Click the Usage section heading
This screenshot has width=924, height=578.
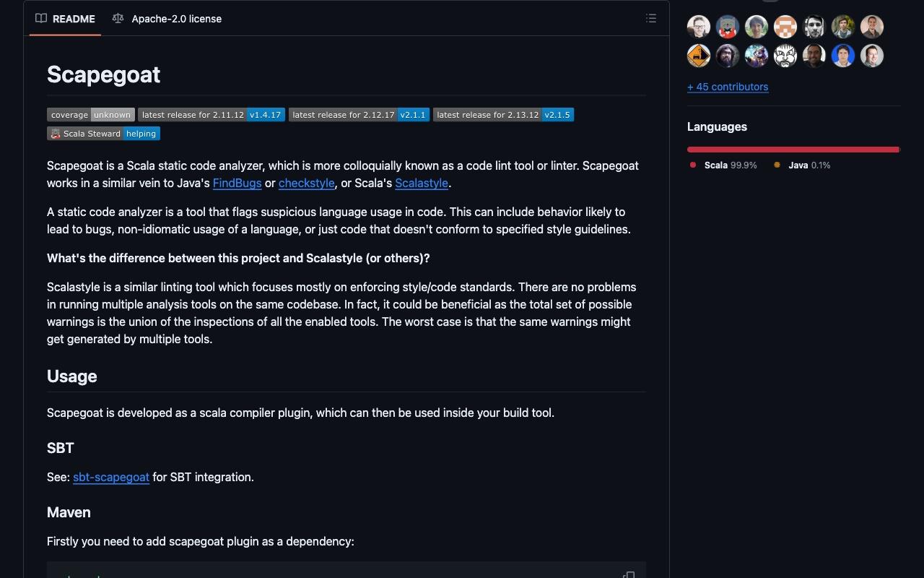[x=71, y=376]
